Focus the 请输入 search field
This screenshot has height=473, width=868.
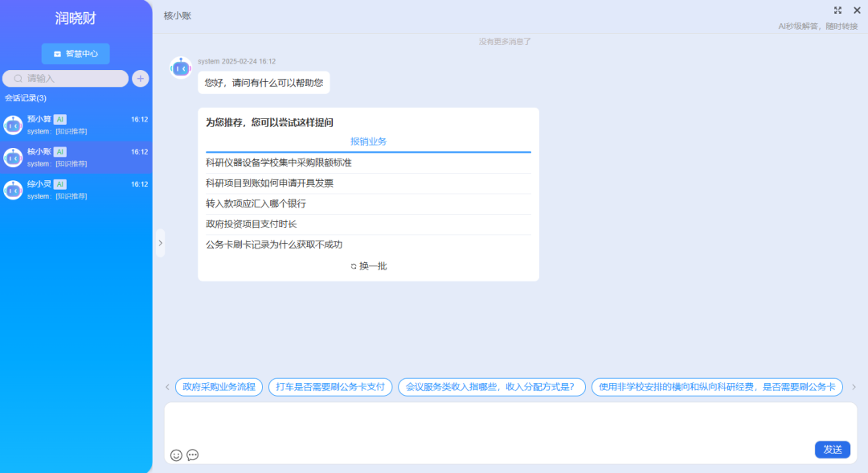[x=72, y=78]
